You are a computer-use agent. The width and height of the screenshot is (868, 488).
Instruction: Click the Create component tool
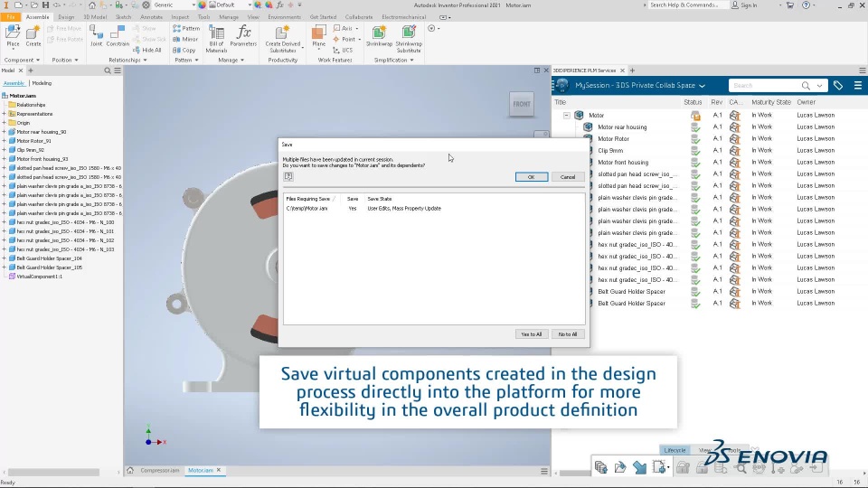click(x=33, y=36)
